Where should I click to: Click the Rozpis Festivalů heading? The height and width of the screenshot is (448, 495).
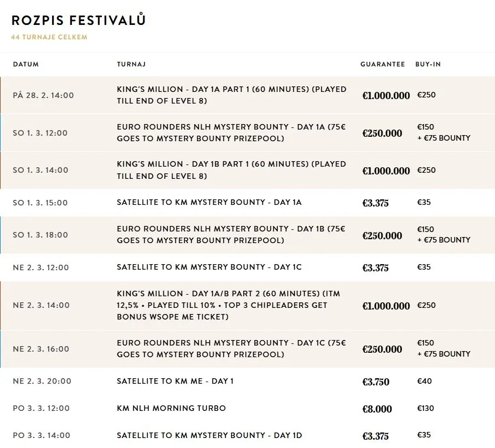pyautogui.click(x=78, y=20)
